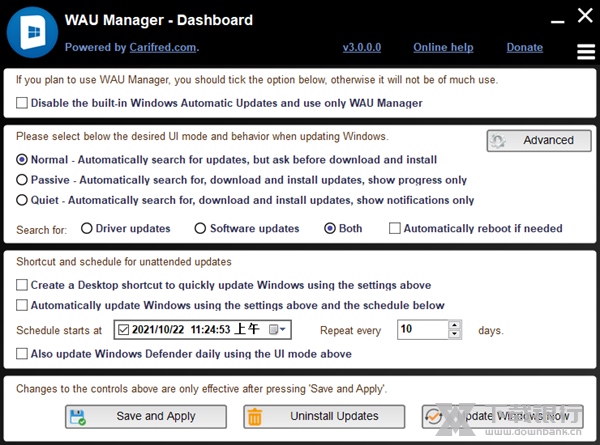This screenshot has height=445, width=600.
Task: Close the WAU Manager window
Action: (x=585, y=15)
